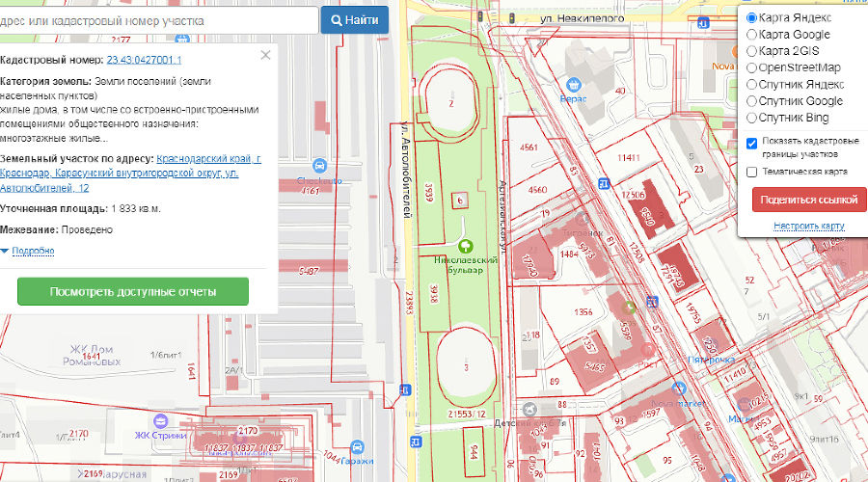Select the Карта Google radio option
The height and width of the screenshot is (482, 868).
coord(753,35)
